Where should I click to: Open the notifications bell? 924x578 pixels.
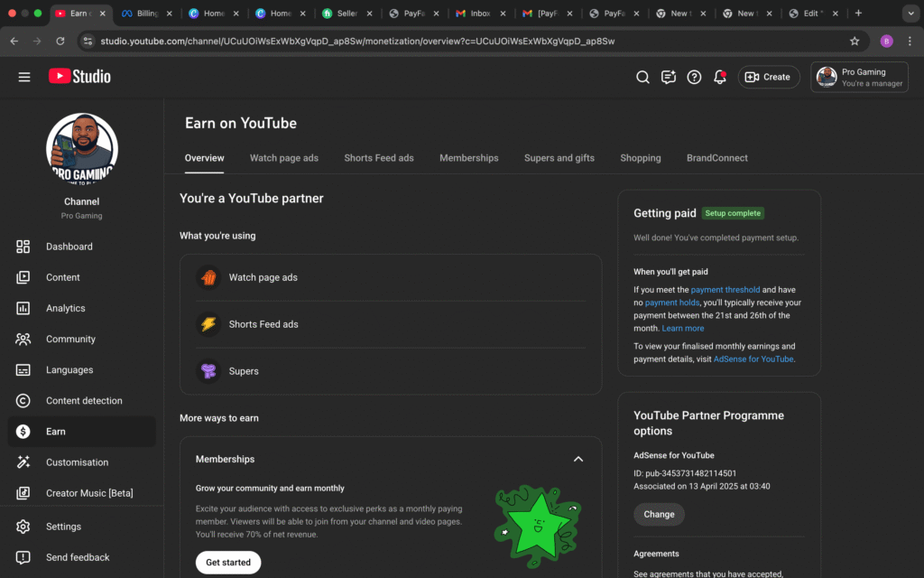719,77
